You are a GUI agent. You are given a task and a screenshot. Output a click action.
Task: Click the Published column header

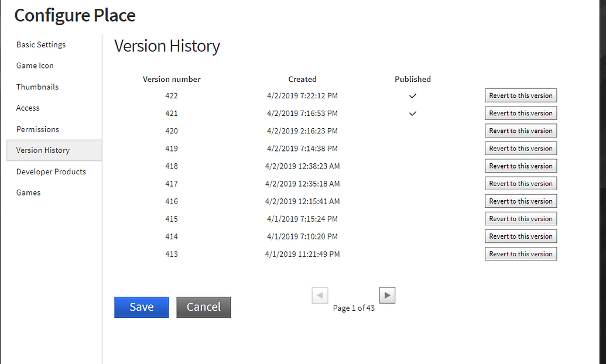(413, 79)
